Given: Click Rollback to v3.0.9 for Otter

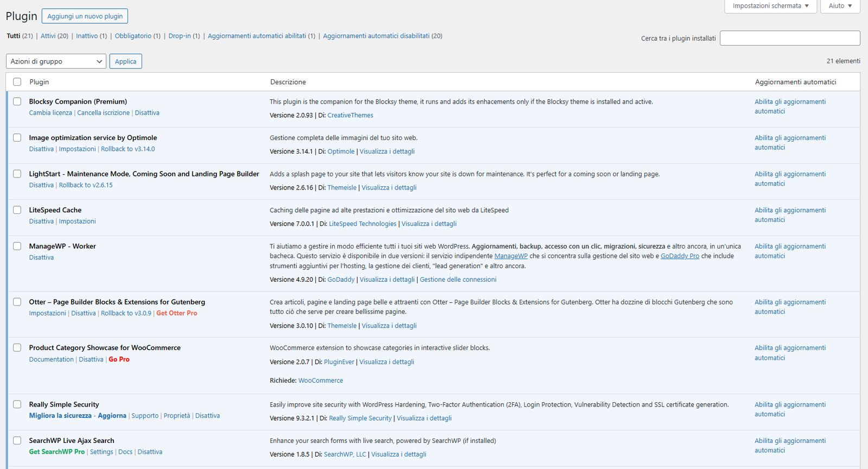Looking at the screenshot, I should [x=126, y=313].
